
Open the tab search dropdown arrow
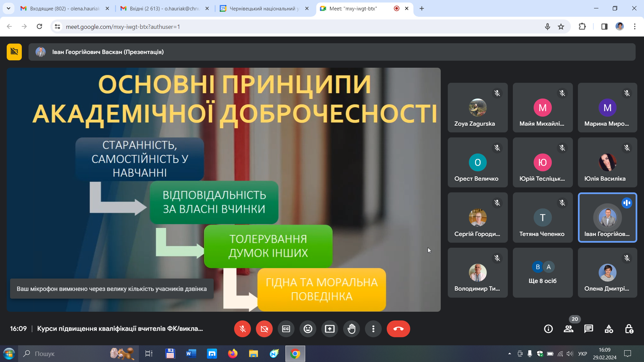pyautogui.click(x=8, y=8)
